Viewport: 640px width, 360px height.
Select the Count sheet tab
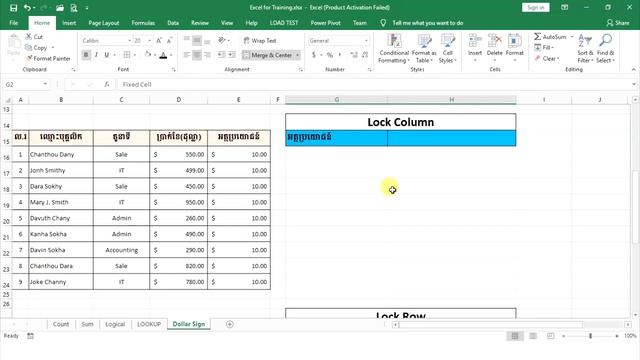coord(61,324)
